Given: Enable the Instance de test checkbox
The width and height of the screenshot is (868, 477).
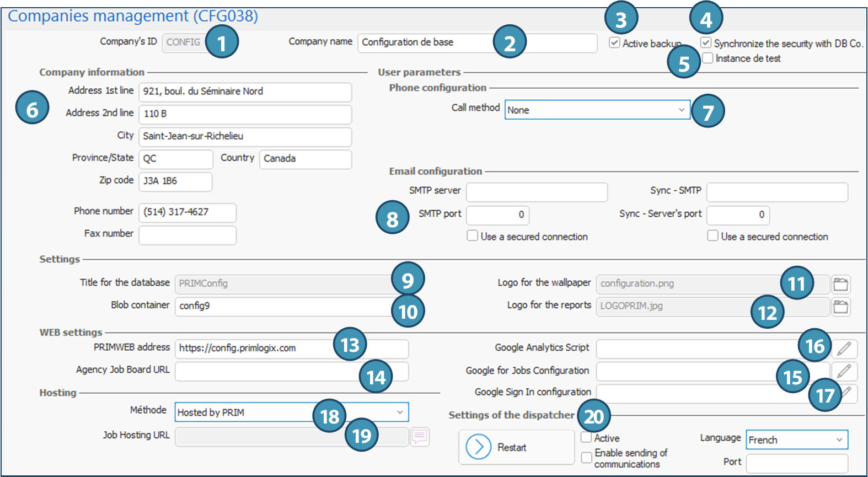Looking at the screenshot, I should coord(708,58).
